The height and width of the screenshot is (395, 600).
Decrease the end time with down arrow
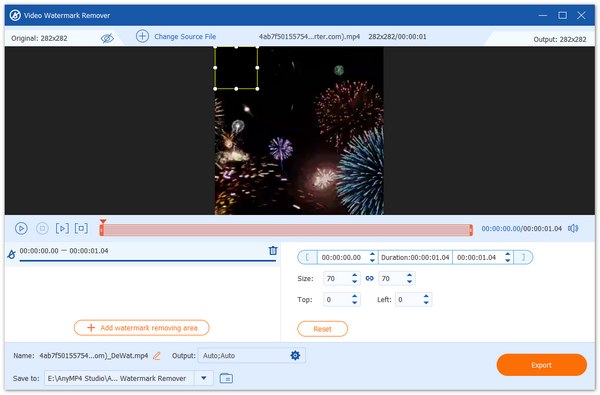point(508,261)
